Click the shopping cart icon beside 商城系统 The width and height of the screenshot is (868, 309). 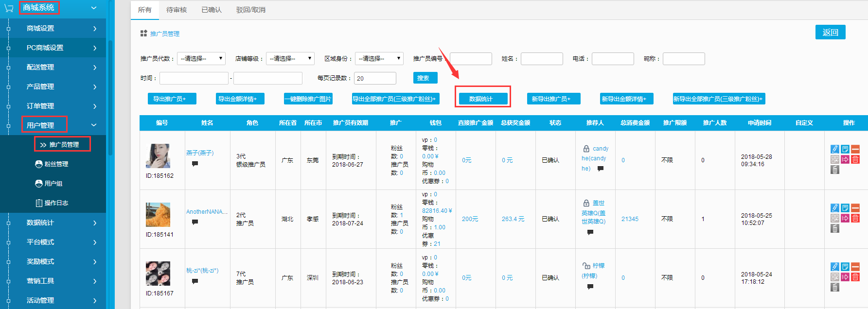9,8
